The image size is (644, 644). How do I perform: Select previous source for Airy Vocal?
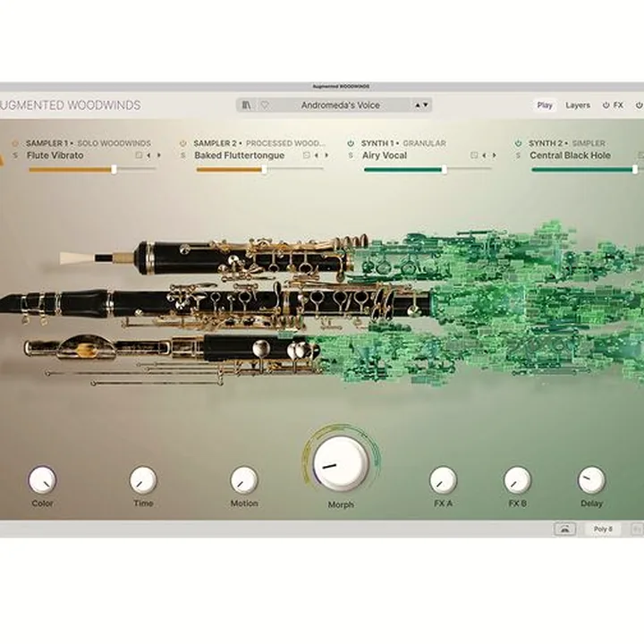[x=484, y=156]
